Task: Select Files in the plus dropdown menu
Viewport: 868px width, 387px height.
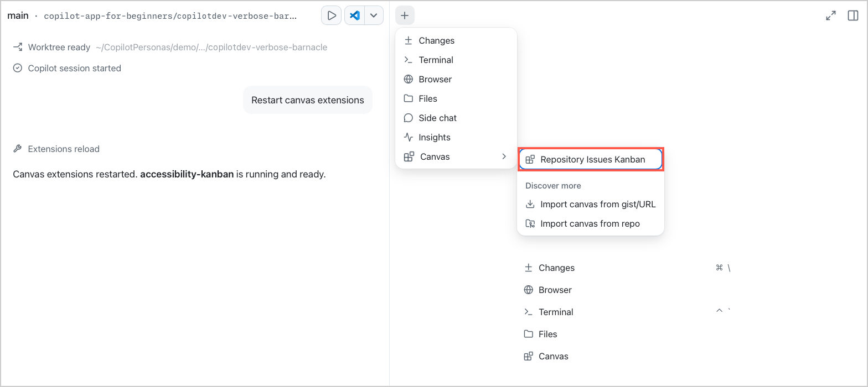Action: [456, 98]
